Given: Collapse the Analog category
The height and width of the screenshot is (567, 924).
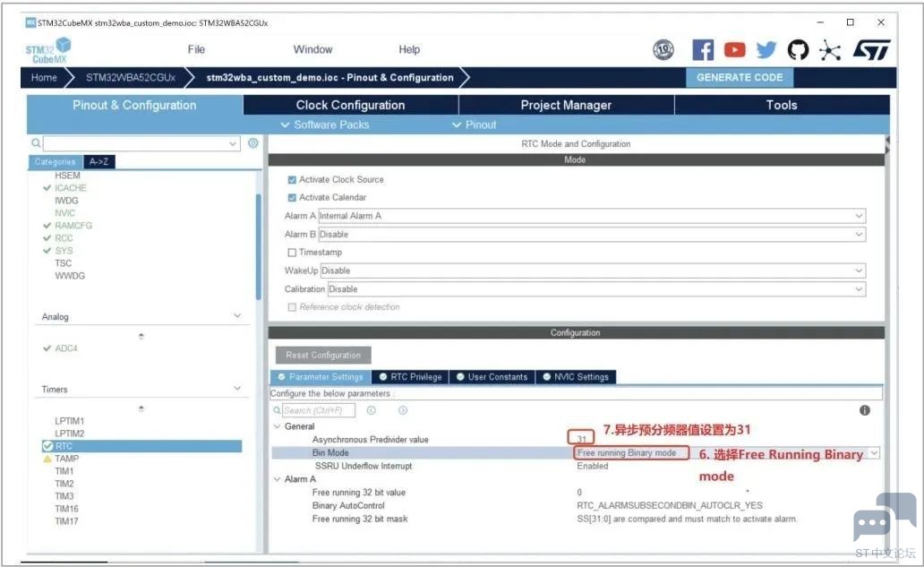Looking at the screenshot, I should [x=237, y=316].
